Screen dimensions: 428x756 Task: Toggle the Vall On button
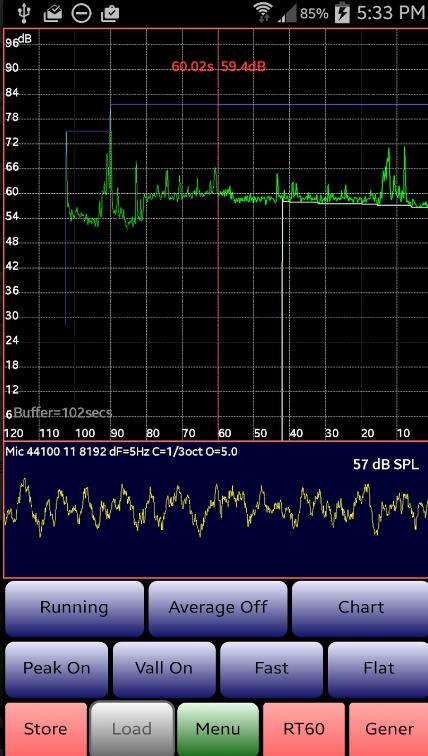pyautogui.click(x=164, y=669)
